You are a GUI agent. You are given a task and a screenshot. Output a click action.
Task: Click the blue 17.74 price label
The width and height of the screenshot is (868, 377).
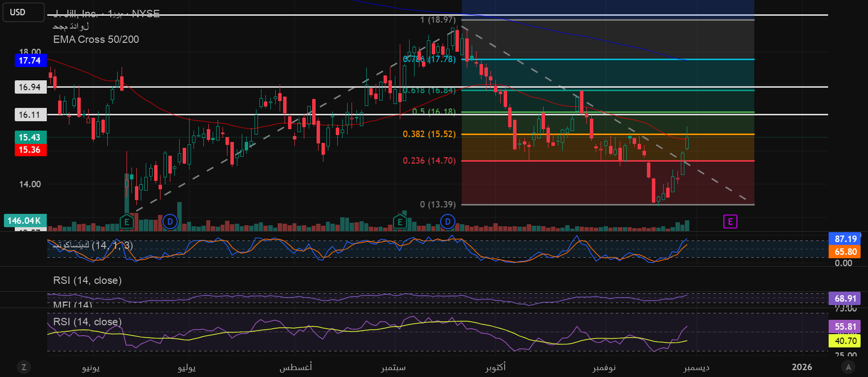[30, 61]
